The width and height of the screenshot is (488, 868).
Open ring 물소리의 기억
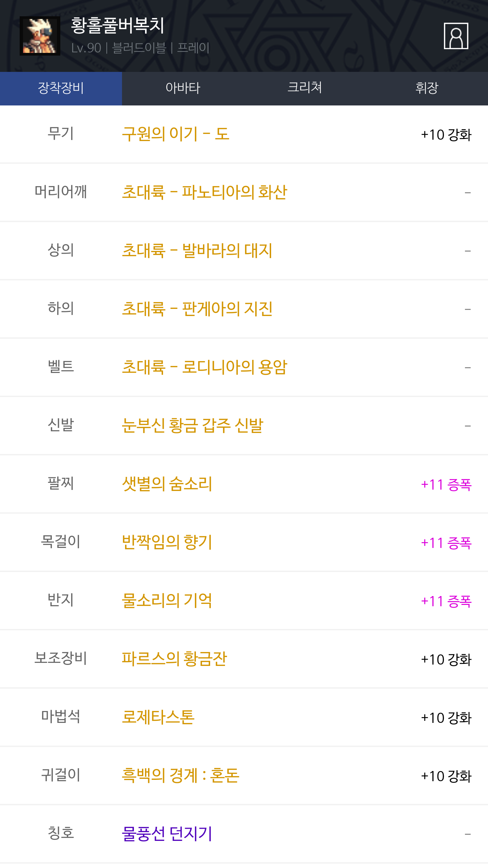tap(167, 600)
